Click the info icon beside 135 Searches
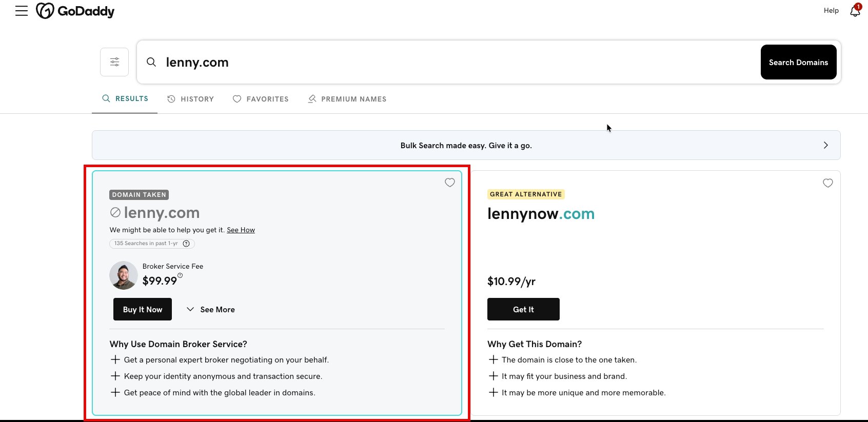The height and width of the screenshot is (422, 868). click(x=187, y=244)
